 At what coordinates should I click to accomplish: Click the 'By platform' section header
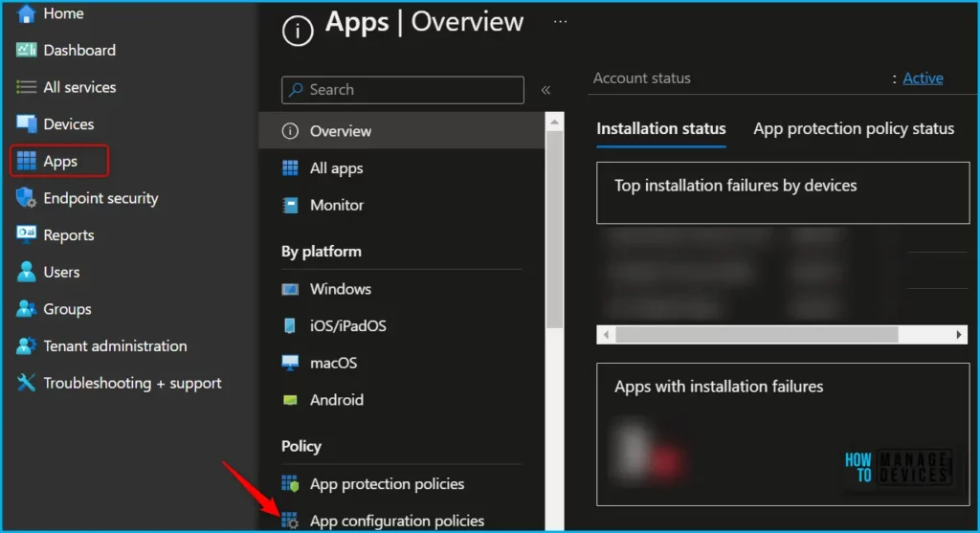click(322, 252)
